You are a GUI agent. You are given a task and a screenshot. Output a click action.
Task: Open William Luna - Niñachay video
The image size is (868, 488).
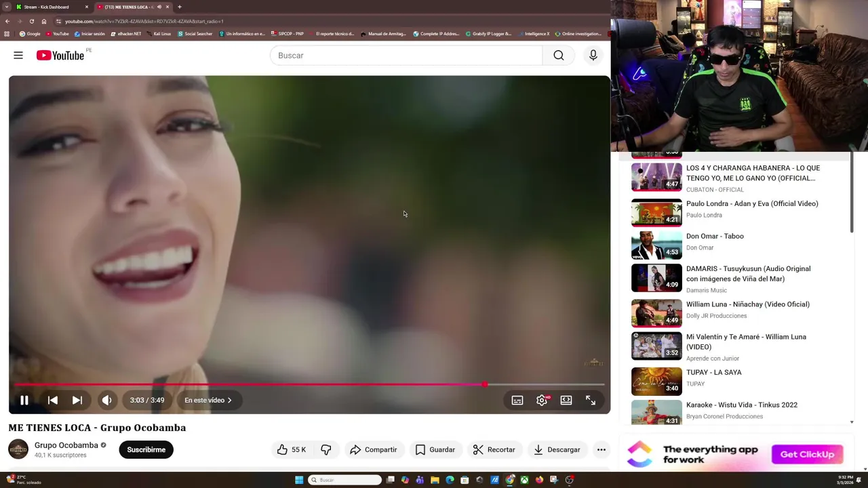(748, 304)
